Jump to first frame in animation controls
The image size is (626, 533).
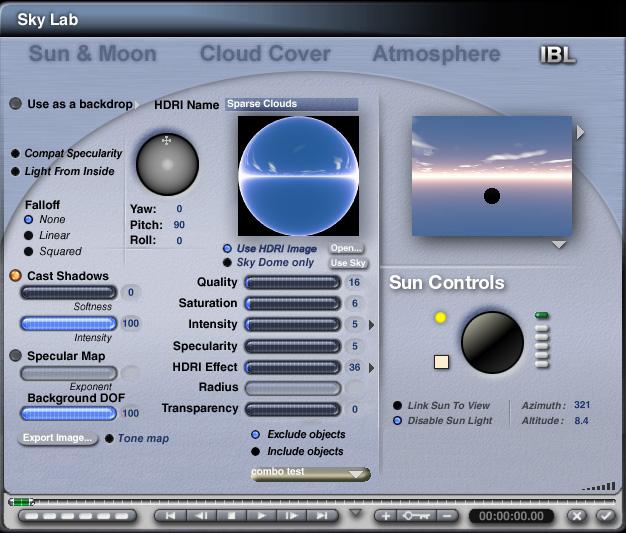170,516
